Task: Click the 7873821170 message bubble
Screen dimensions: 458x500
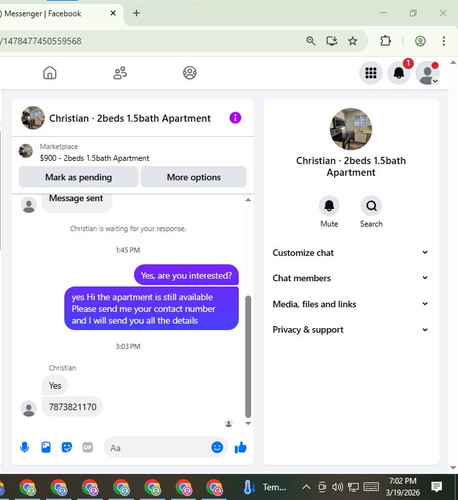Action: 72,407
